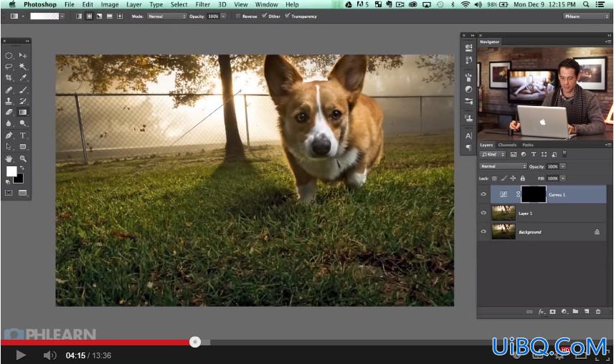Swap foreground and background colors
The height and width of the screenshot is (364, 614).
coord(22,168)
